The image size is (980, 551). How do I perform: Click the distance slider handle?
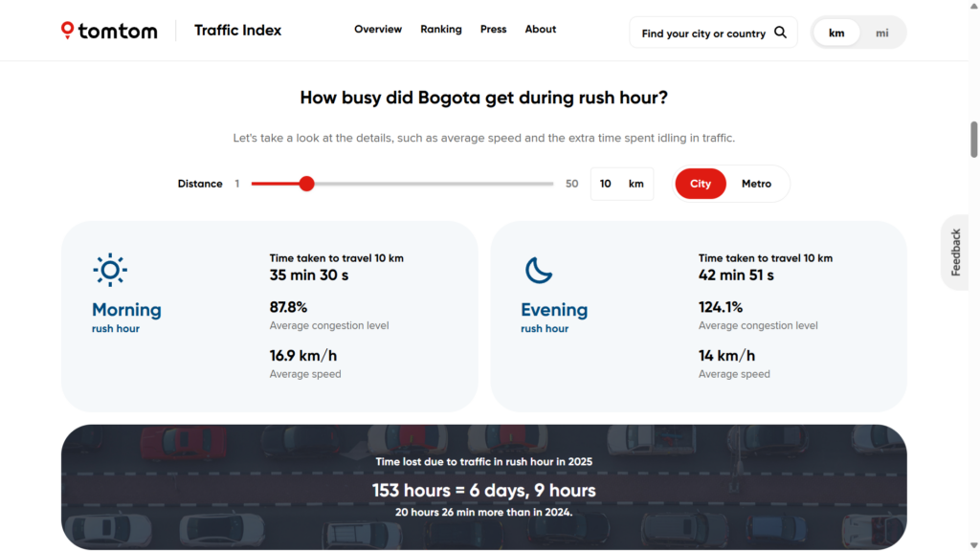(x=306, y=184)
